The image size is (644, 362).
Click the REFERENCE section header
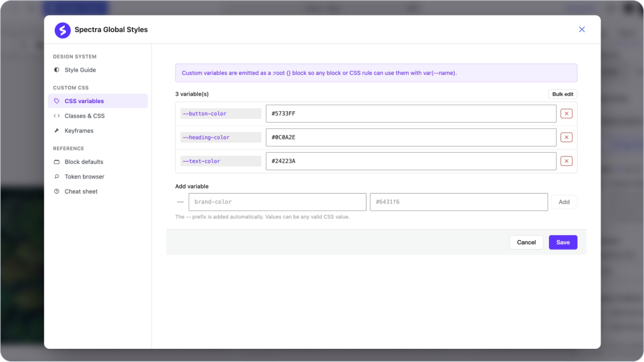[x=69, y=148]
